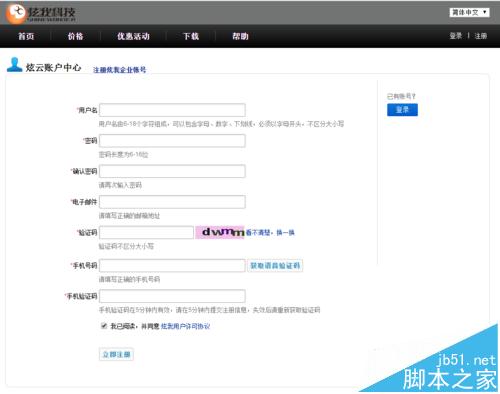Open the 优惠活动 menu item
This screenshot has height=394, width=500.
133,36
